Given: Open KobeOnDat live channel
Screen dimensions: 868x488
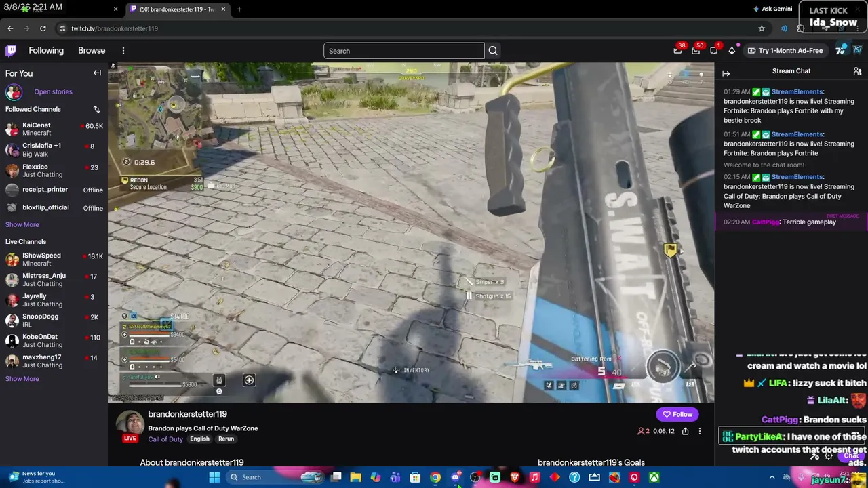Looking at the screenshot, I should (x=54, y=341).
